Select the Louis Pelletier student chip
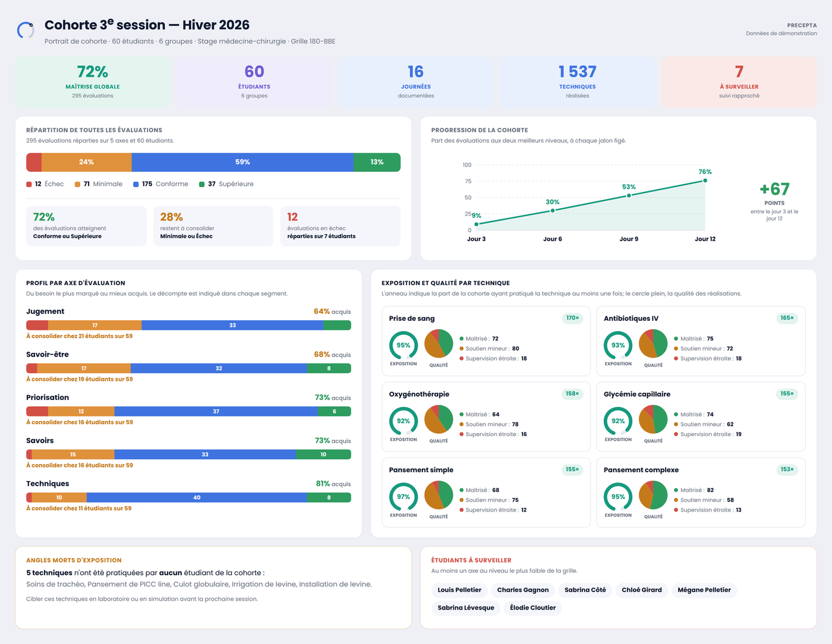 [459, 590]
